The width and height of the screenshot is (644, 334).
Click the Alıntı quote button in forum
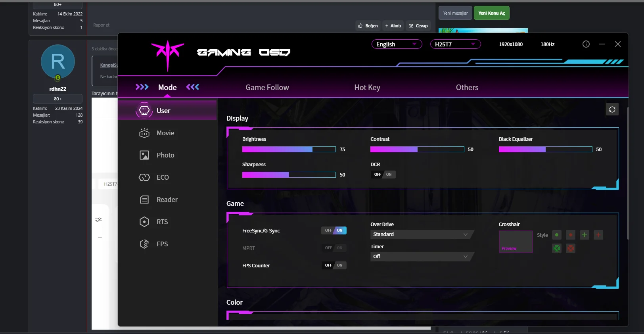393,26
